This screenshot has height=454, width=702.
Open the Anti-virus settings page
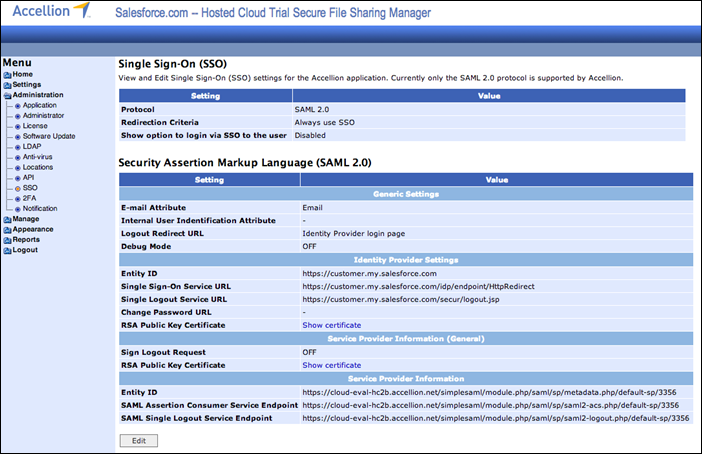pos(38,157)
